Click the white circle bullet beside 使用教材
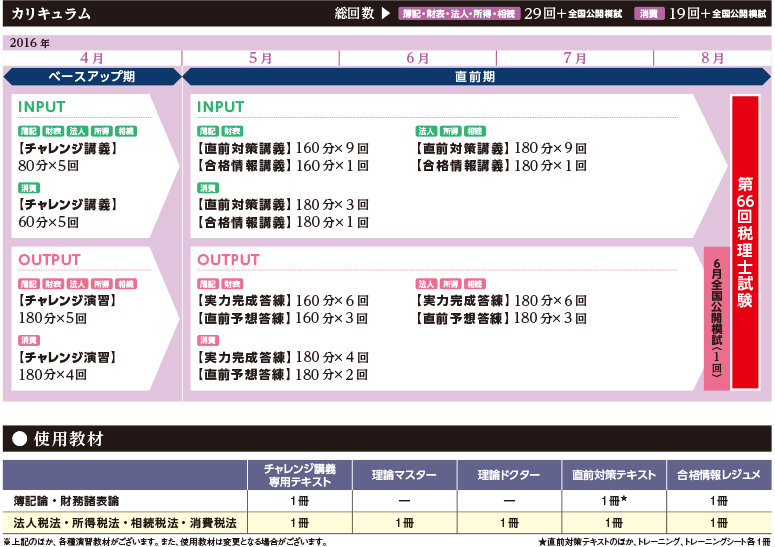Image resolution: width=775 pixels, height=547 pixels. coord(17,438)
